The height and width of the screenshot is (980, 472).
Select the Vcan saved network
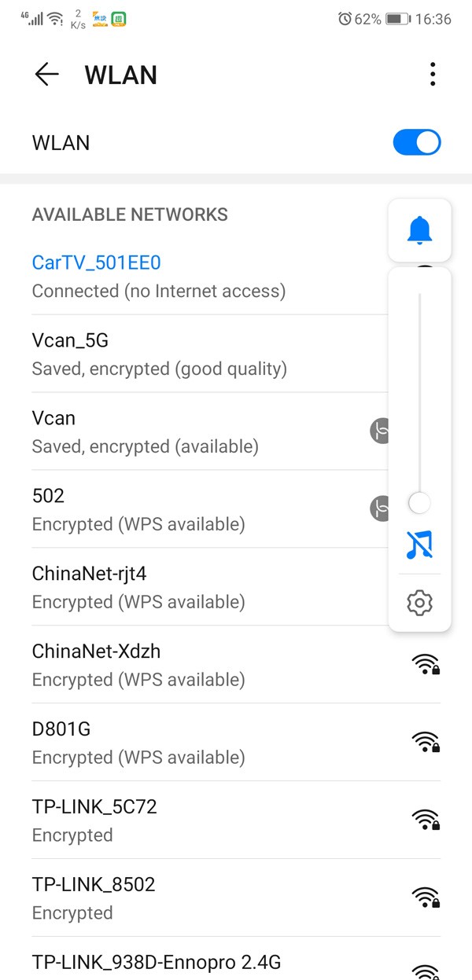(x=157, y=431)
